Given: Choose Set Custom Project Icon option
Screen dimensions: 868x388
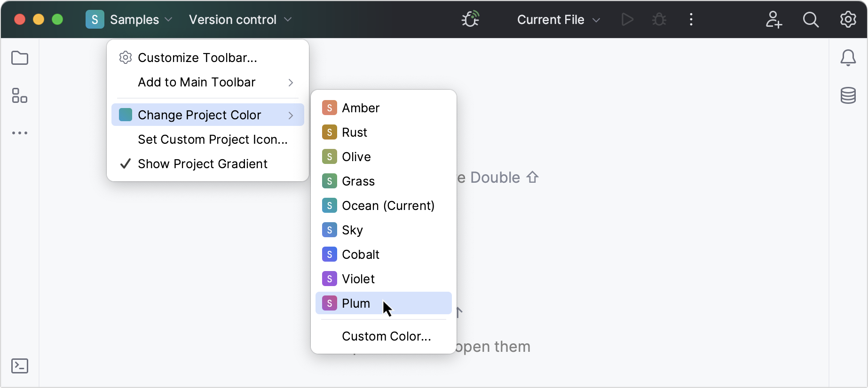Looking at the screenshot, I should coord(213,139).
